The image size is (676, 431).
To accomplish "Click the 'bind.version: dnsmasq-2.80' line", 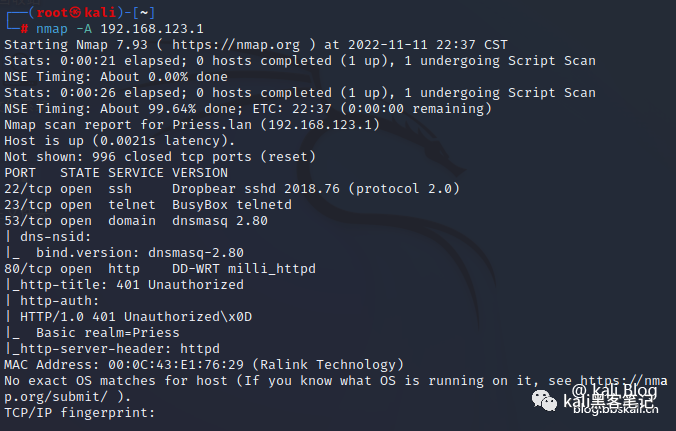I will [140, 252].
